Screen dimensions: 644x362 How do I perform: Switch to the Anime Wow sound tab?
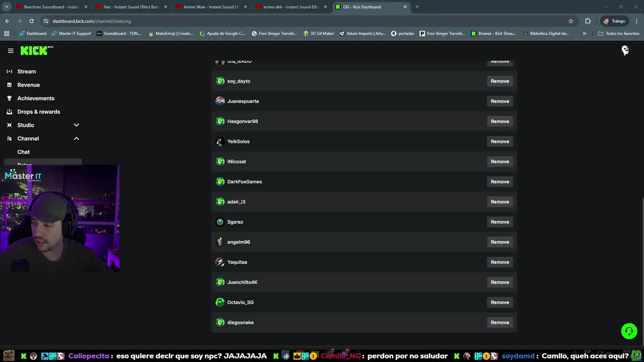coord(211,7)
